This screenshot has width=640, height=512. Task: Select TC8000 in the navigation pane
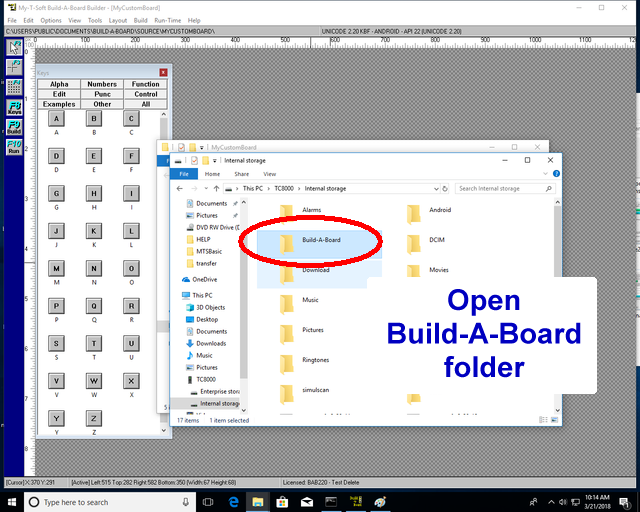point(206,380)
